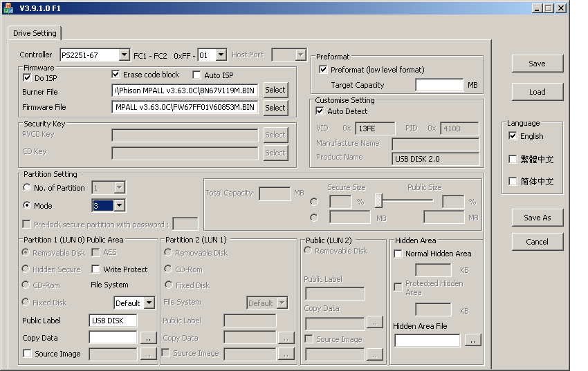The image size is (588, 371).
Task: Open the Mode dropdown showing 3
Action: pyautogui.click(x=120, y=205)
